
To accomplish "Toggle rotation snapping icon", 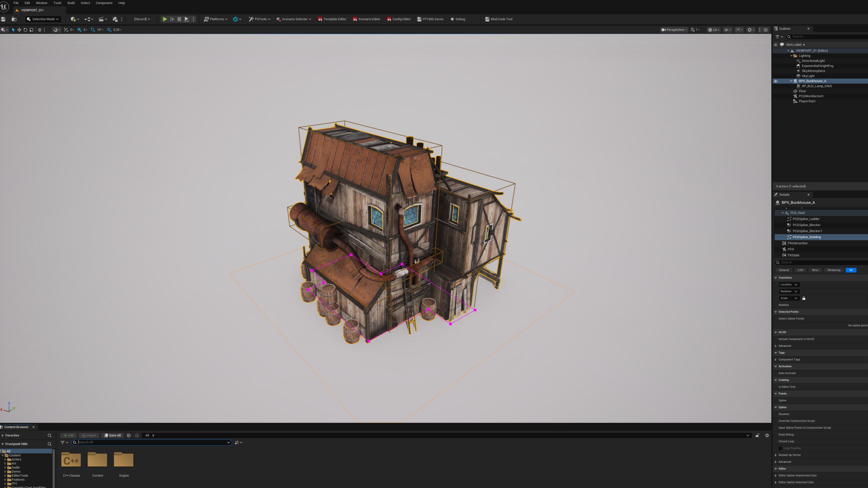I will tap(93, 30).
